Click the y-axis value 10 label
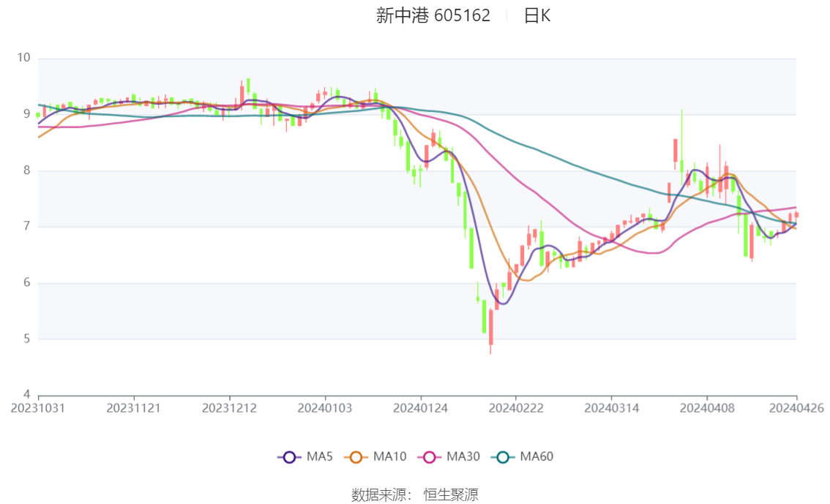Viewport: 830px width, 504px height. (x=24, y=58)
